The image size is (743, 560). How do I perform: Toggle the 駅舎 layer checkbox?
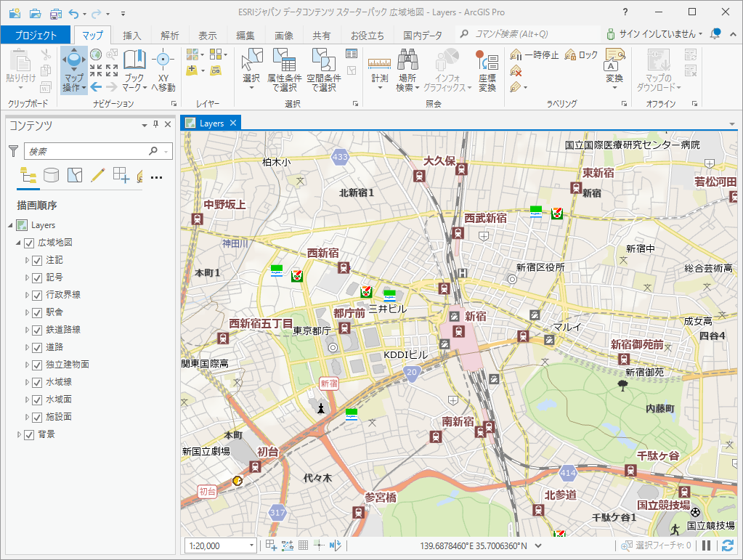click(x=37, y=313)
